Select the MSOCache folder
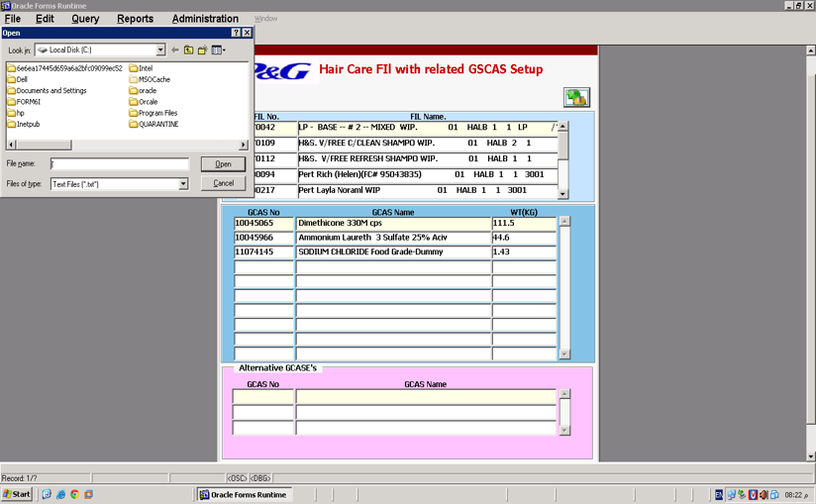Viewport: 816px width, 504px height. pyautogui.click(x=150, y=79)
